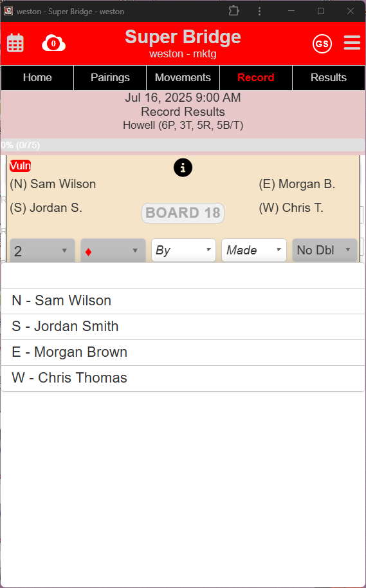Open the calendar icon in header
366x588 pixels.
coord(15,43)
